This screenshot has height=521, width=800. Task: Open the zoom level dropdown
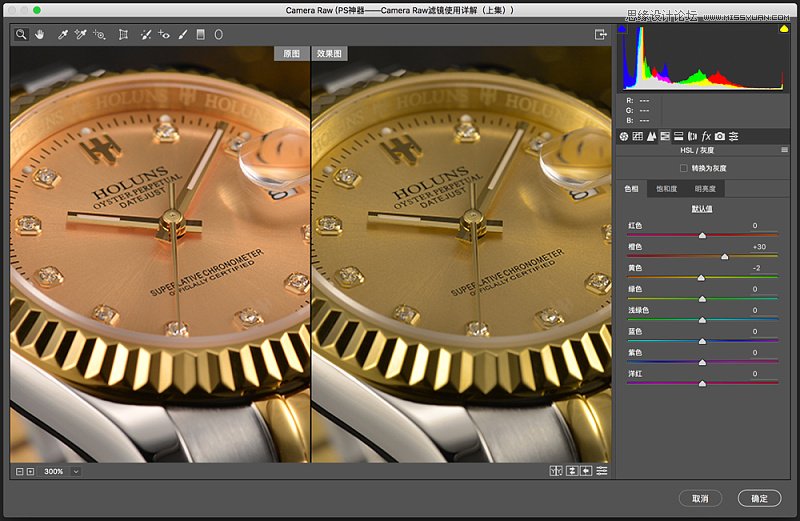pyautogui.click(x=76, y=472)
